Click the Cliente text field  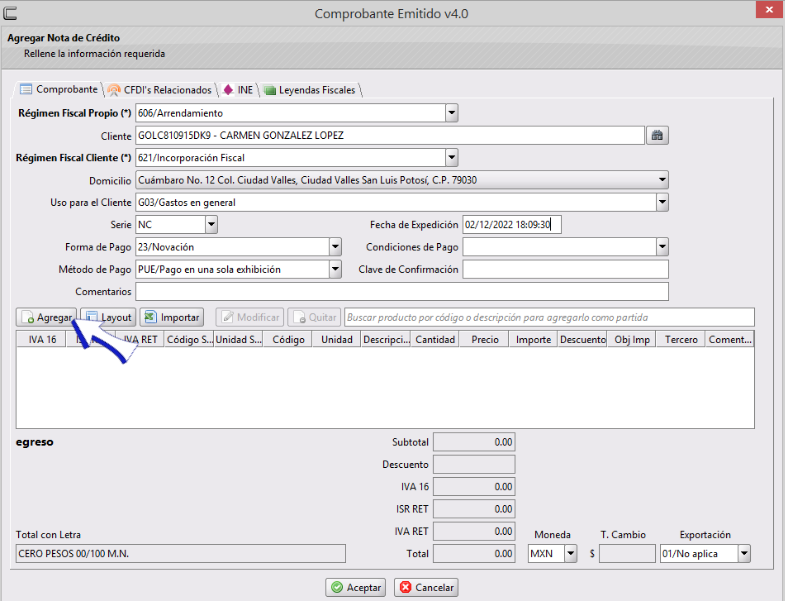(x=390, y=136)
